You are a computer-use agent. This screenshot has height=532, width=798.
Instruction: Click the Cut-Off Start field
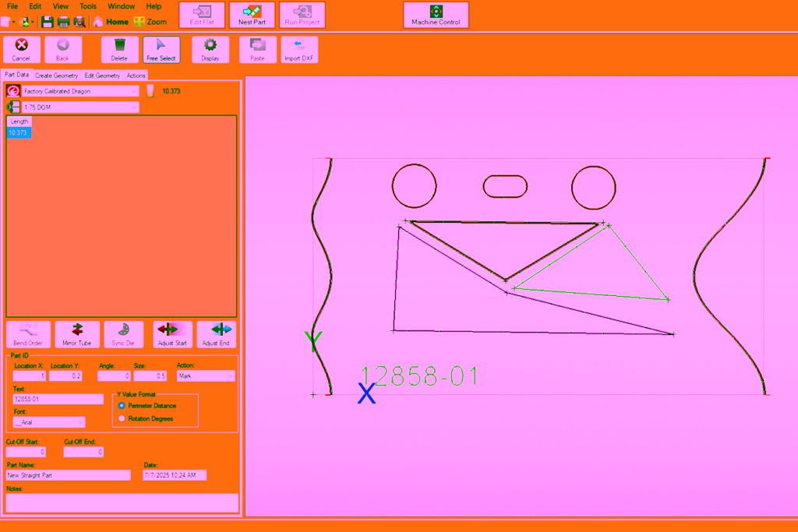pyautogui.click(x=26, y=452)
